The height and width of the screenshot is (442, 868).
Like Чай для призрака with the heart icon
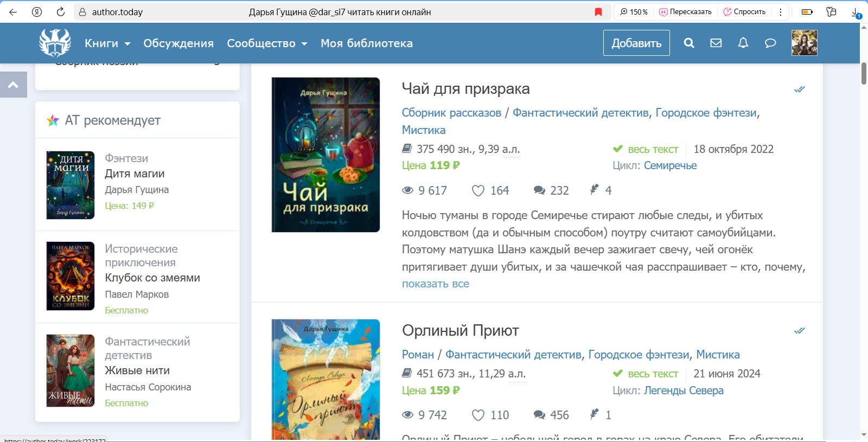tap(478, 190)
